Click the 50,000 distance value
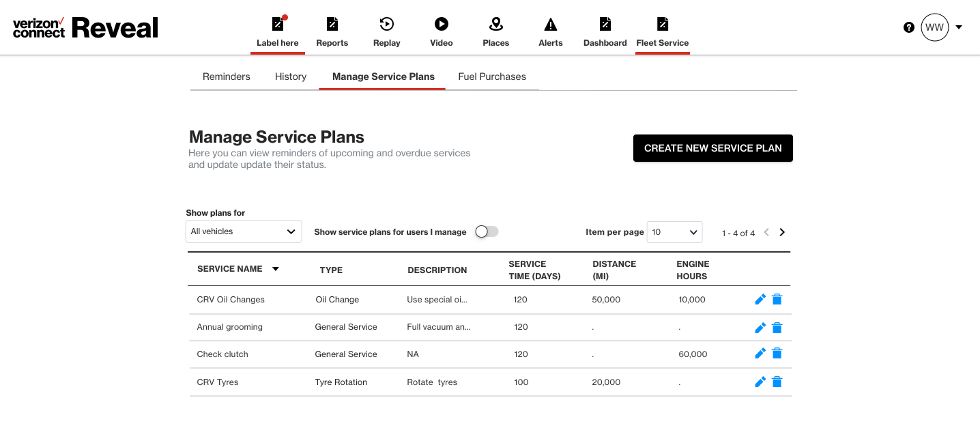Viewport: 980px width, 426px height. click(x=606, y=300)
